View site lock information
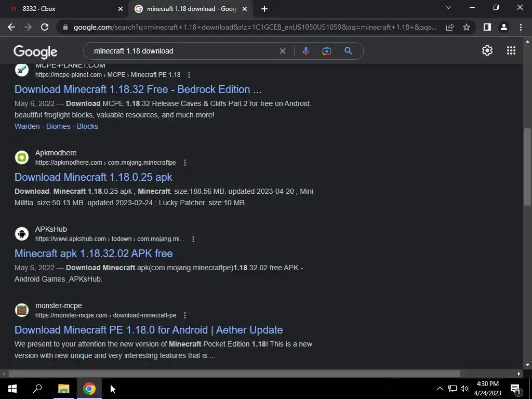Screen dimensions: 532x399 [x=65, y=27]
